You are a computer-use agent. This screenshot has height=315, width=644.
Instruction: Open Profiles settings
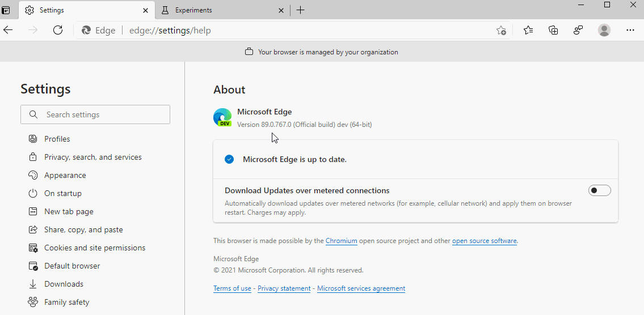coord(57,139)
